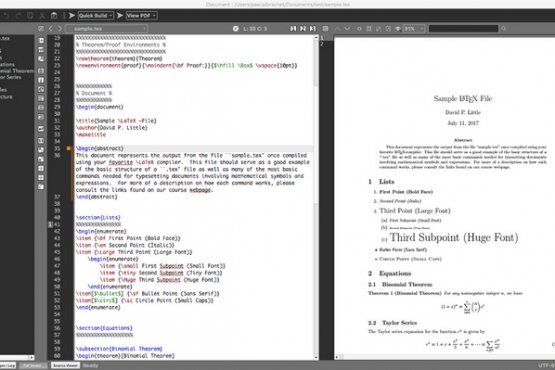Select the Binomial Theorem entry in the structure panel
555x370 pixels.
pyautogui.click(x=17, y=71)
